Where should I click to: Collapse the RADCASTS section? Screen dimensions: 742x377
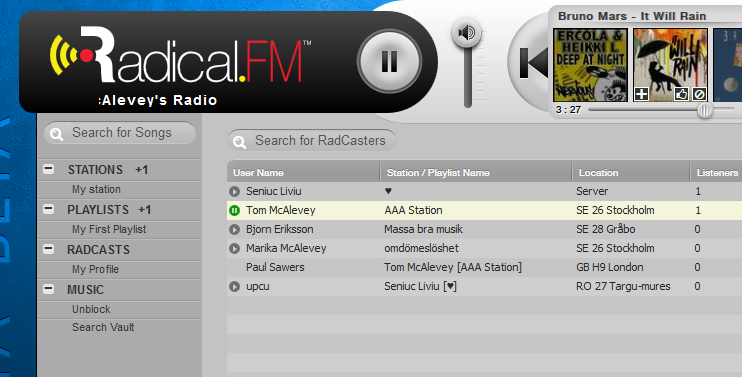pyautogui.click(x=49, y=249)
